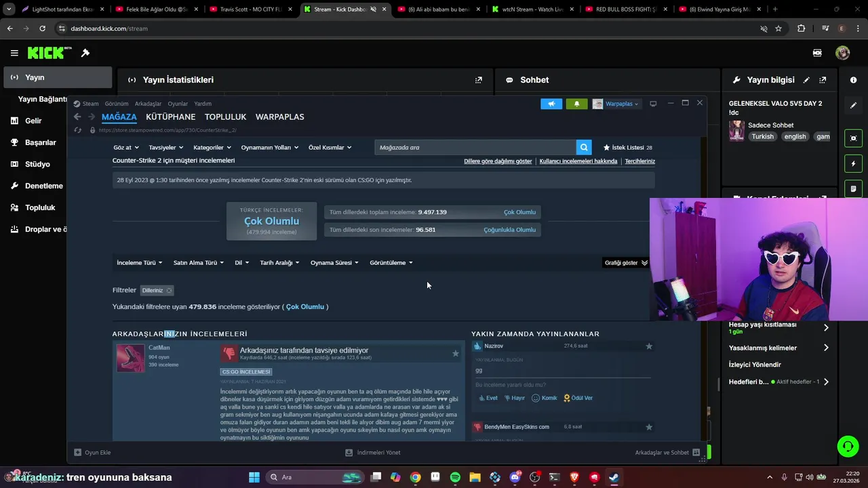Open the Kick hamburger menu
The width and height of the screenshot is (868, 488).
[14, 53]
